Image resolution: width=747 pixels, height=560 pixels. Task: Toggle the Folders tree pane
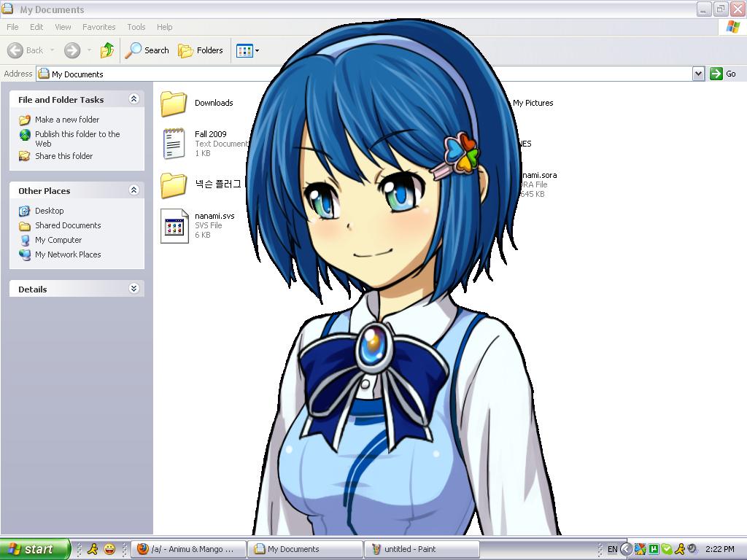(x=201, y=50)
